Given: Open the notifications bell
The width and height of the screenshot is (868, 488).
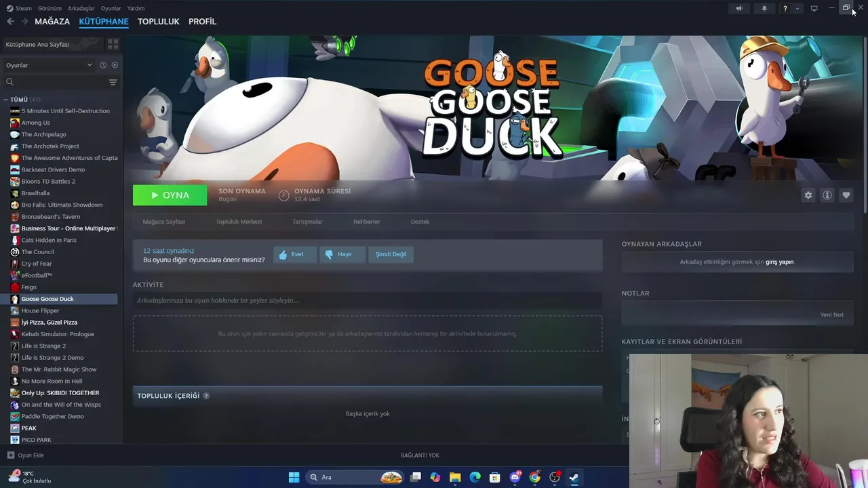Looking at the screenshot, I should click(764, 8).
